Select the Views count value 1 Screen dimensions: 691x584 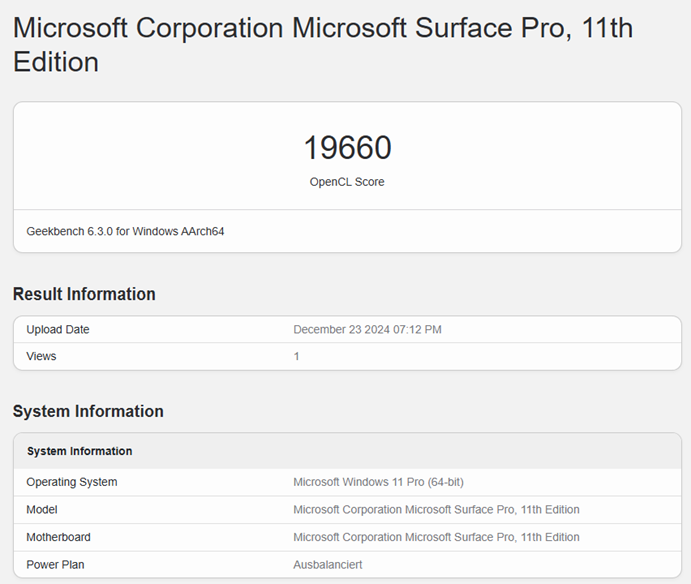[297, 356]
